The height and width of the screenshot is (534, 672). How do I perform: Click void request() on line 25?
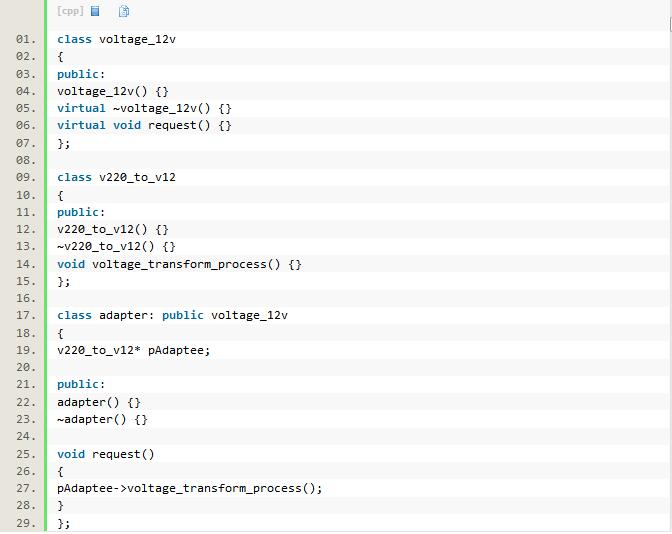(x=105, y=454)
